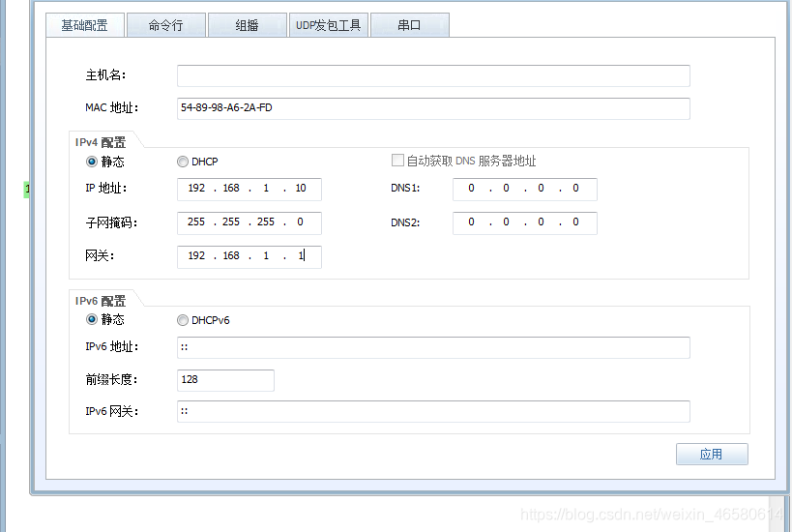Screen dimensions: 792x532
Task: Click the DNS2 address field
Action: pos(525,222)
